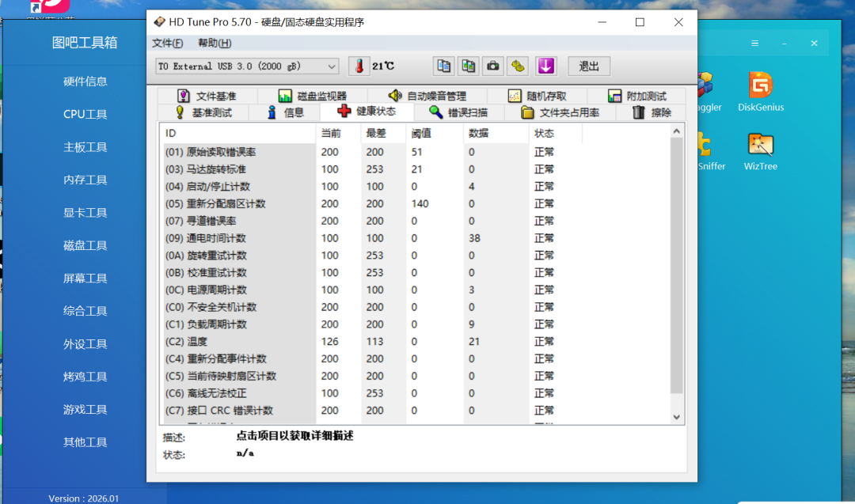Select the 健康状态 tab
The height and width of the screenshot is (504, 855).
[x=367, y=111]
